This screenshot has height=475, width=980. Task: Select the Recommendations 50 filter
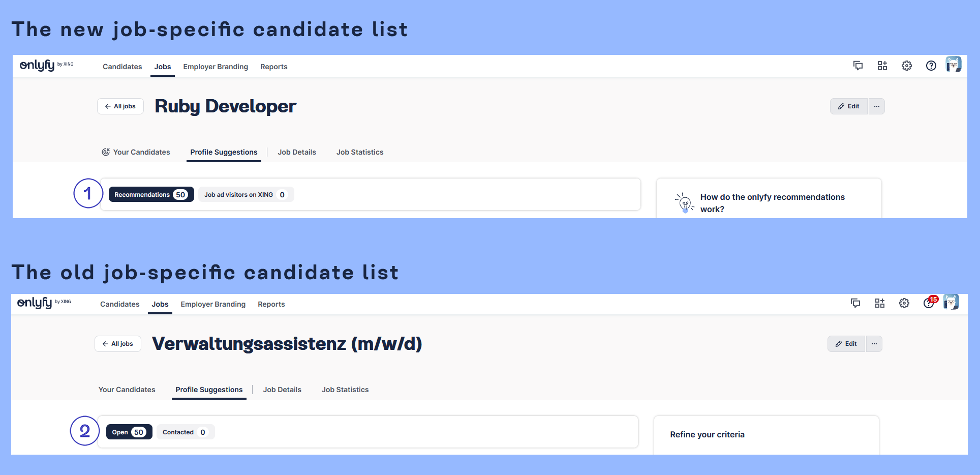click(151, 195)
